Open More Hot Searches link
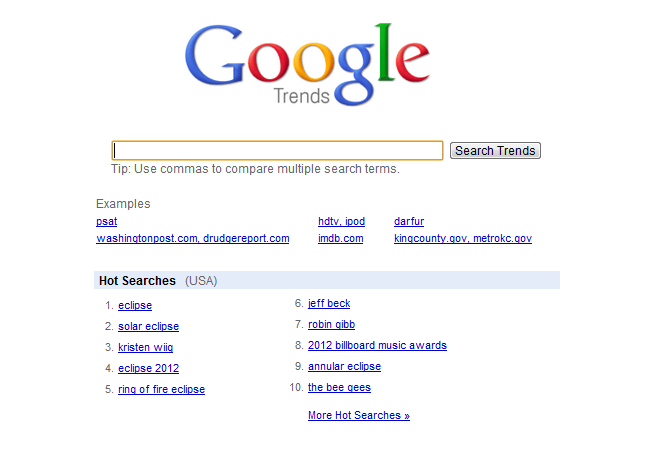The height and width of the screenshot is (450, 652). point(359,415)
